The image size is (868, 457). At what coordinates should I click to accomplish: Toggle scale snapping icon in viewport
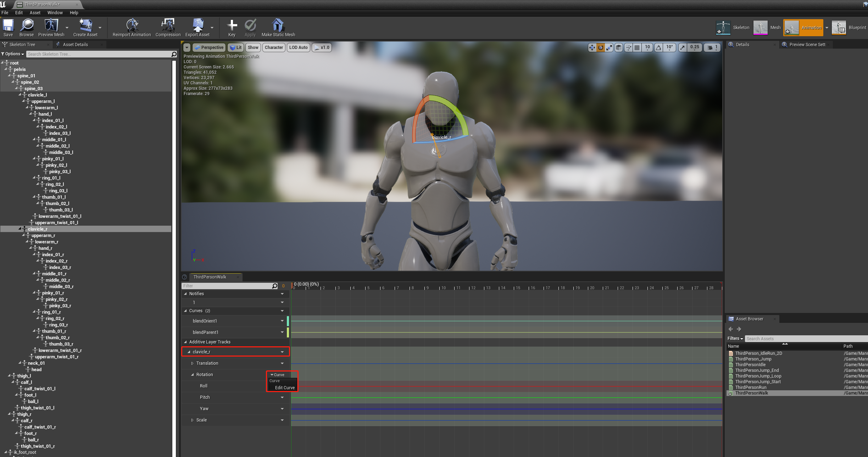pyautogui.click(x=683, y=48)
